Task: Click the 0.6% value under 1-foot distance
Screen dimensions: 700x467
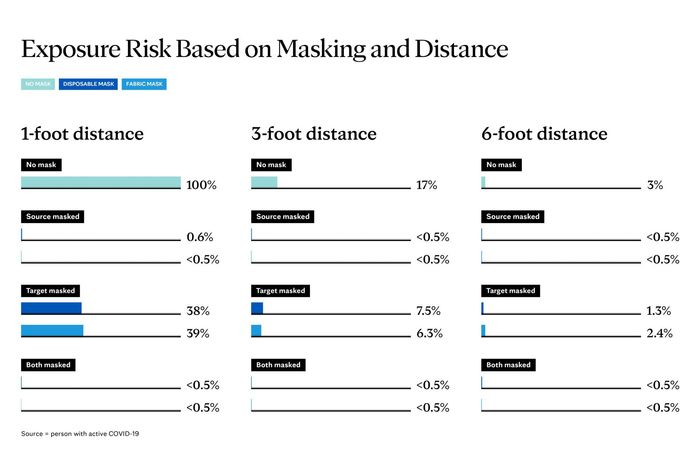Action: tap(200, 238)
